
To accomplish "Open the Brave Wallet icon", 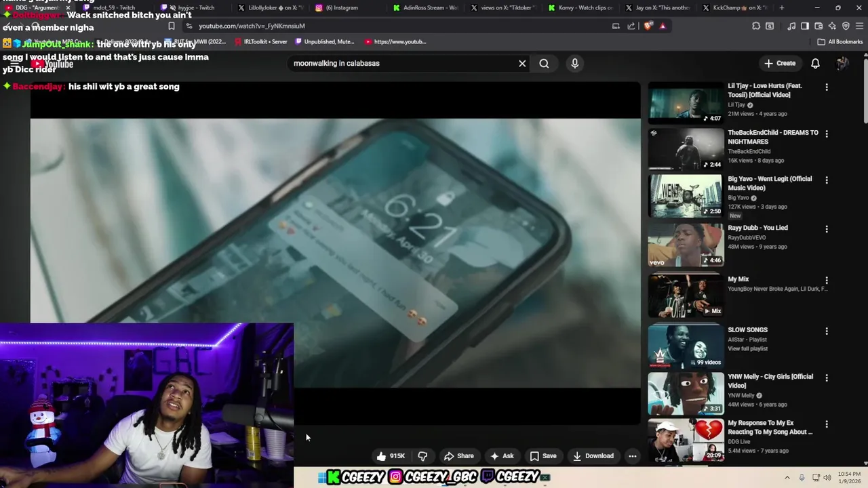I will click(x=818, y=26).
